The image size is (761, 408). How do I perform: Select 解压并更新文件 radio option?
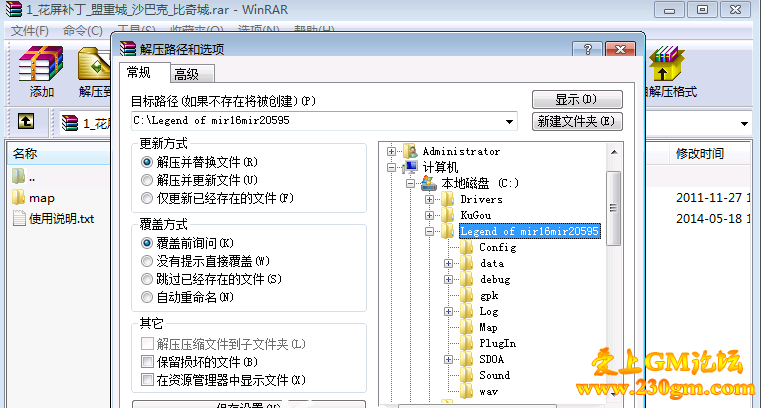pyautogui.click(x=147, y=180)
